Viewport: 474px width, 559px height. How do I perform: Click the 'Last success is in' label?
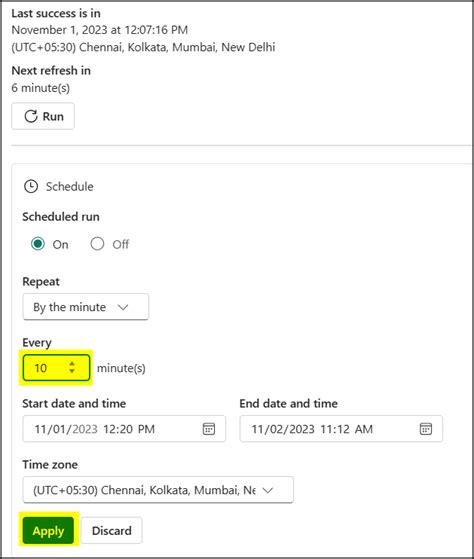56,13
